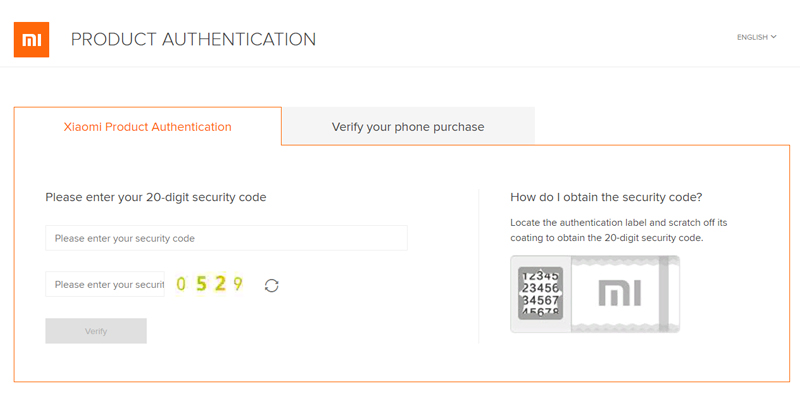800x400 pixels.
Task: Click the PRODUCT AUTHENTICATION page title
Action: pyautogui.click(x=193, y=39)
